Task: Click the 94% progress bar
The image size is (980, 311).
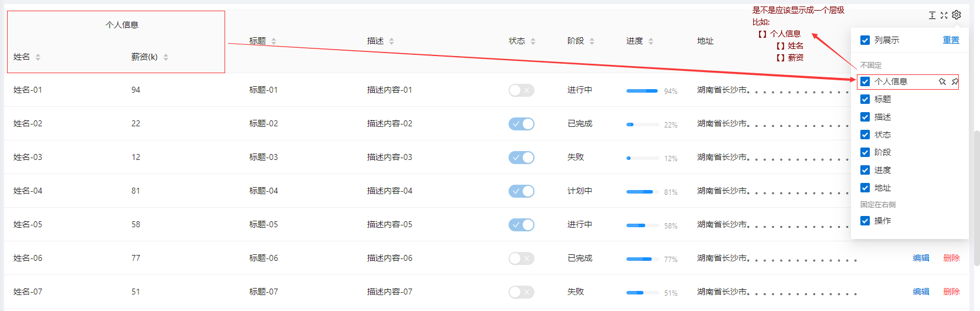Action: pos(642,91)
